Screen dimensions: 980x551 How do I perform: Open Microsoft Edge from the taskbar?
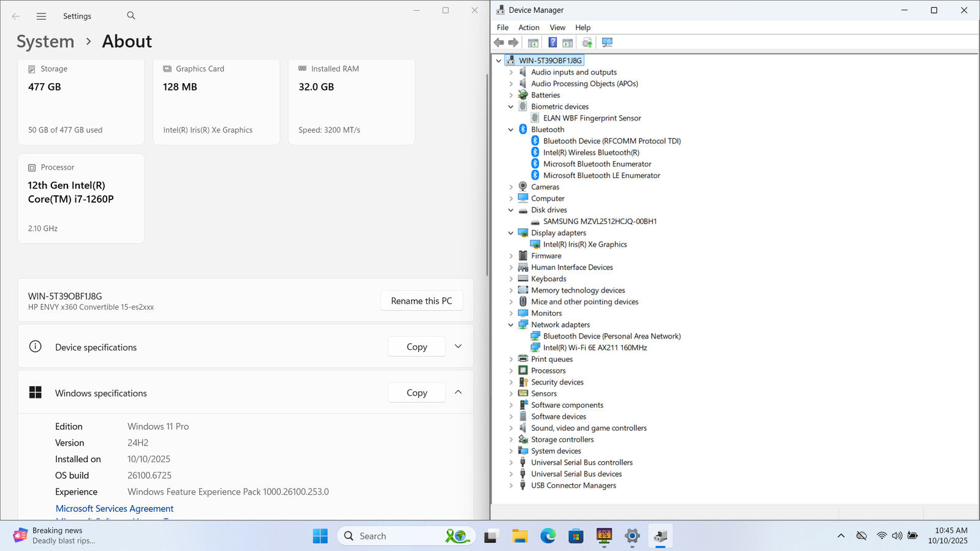[548, 536]
